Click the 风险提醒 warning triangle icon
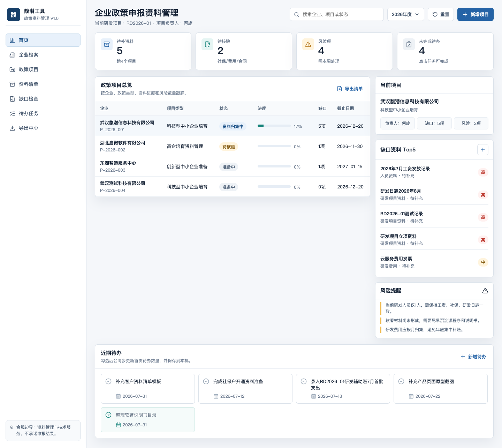502x448 pixels. [485, 291]
